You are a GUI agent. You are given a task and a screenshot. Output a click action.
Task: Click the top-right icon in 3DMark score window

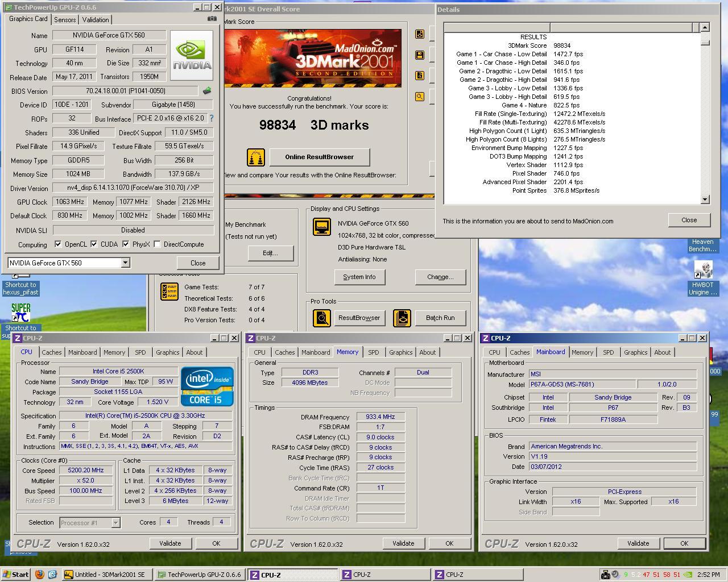click(420, 34)
